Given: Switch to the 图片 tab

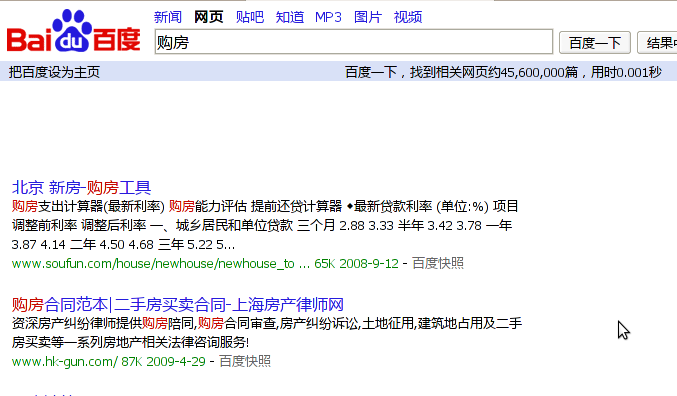Looking at the screenshot, I should (x=368, y=17).
